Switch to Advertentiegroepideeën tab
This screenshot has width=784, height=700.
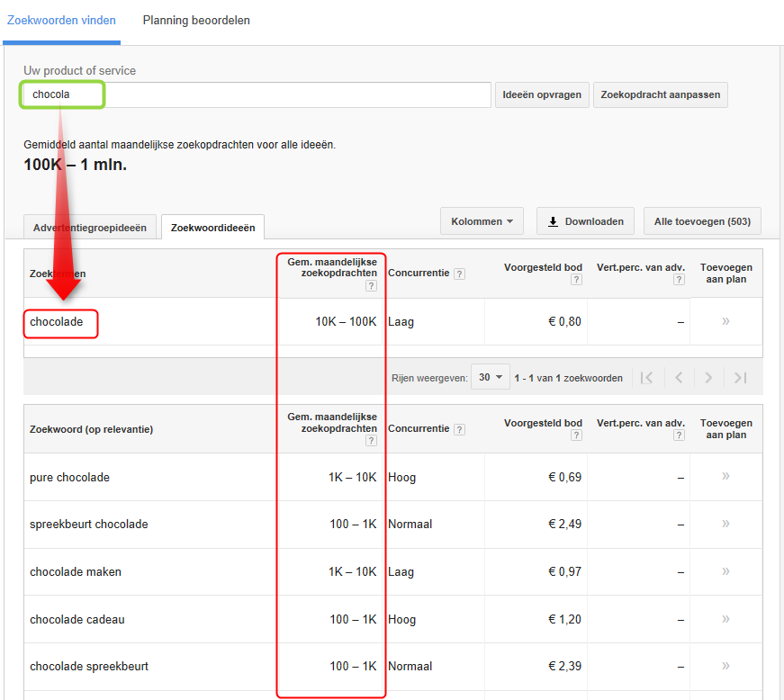pyautogui.click(x=90, y=228)
